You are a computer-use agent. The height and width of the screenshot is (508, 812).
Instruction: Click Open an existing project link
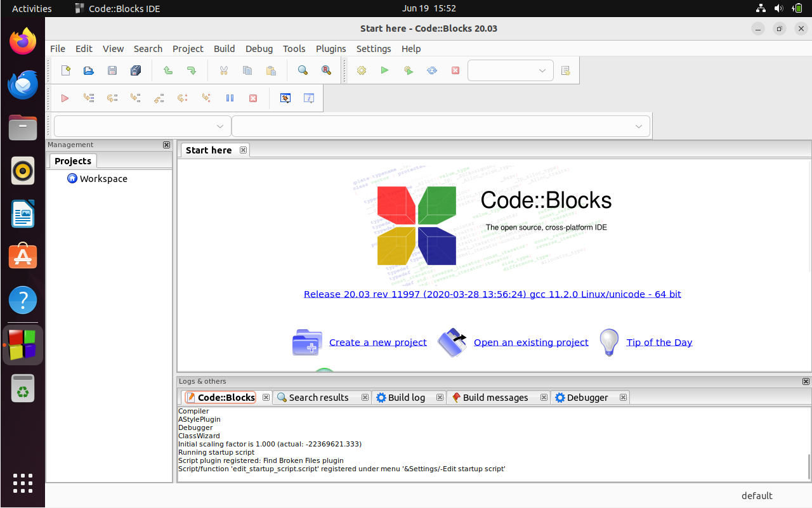[531, 342]
